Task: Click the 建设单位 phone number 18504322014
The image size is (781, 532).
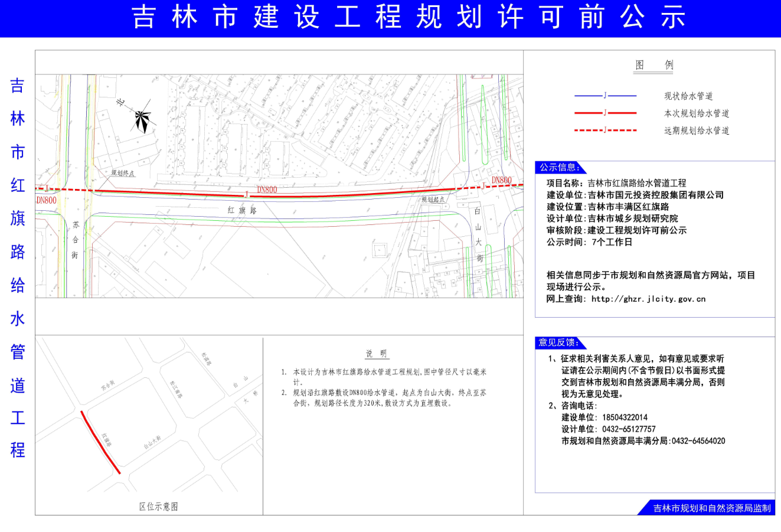Action: click(x=625, y=417)
